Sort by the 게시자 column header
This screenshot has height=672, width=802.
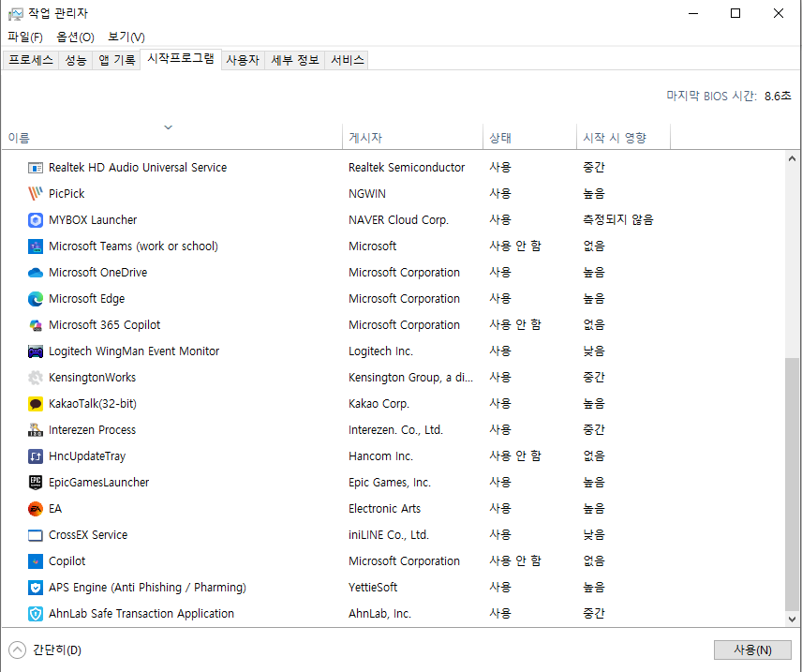click(413, 137)
